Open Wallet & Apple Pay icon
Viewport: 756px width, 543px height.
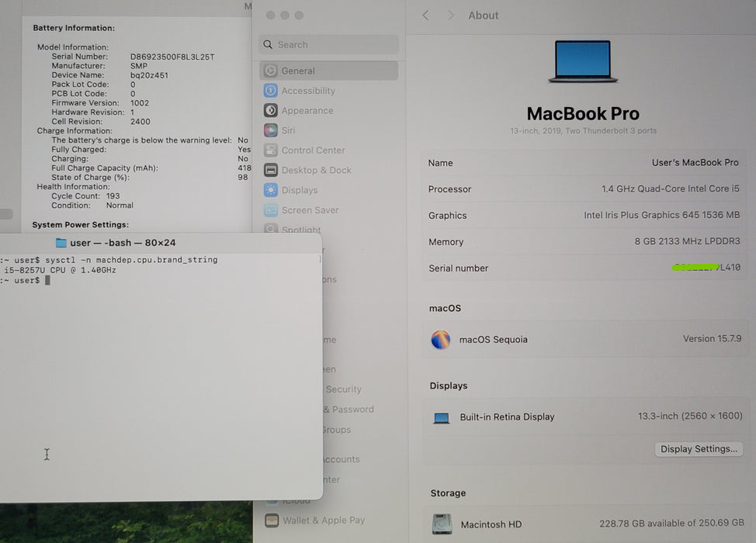(x=272, y=521)
